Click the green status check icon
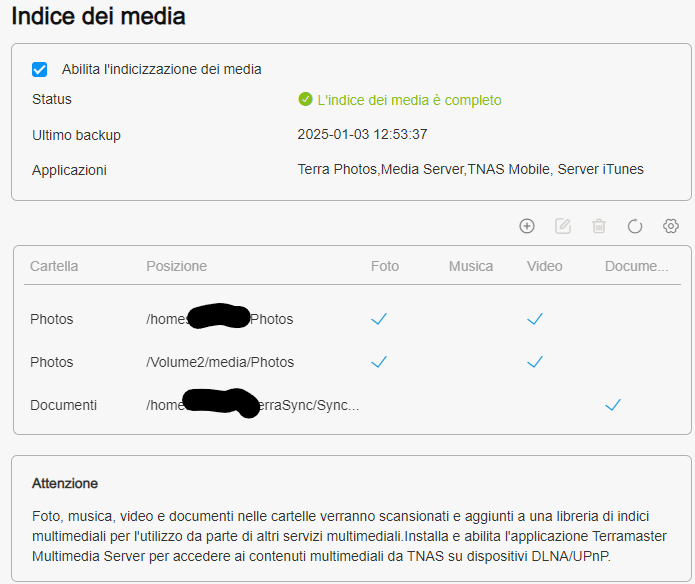Screen dimensions: 695x584 pos(305,99)
